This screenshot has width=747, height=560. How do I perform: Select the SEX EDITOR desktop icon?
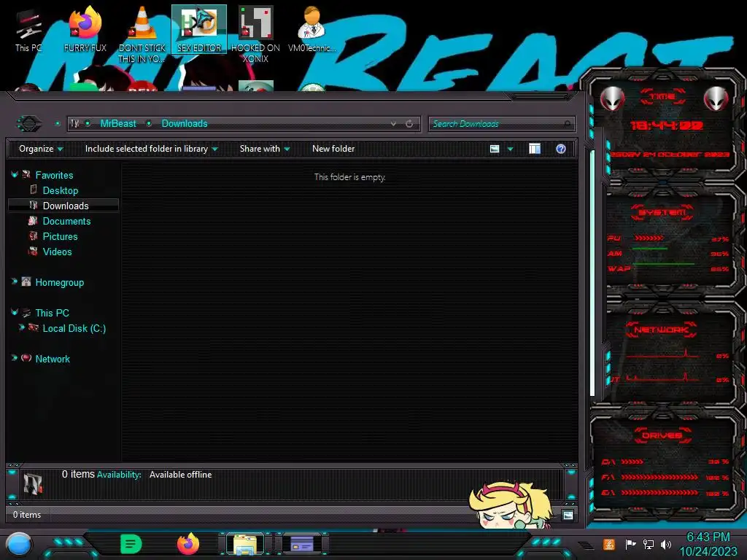tap(199, 29)
